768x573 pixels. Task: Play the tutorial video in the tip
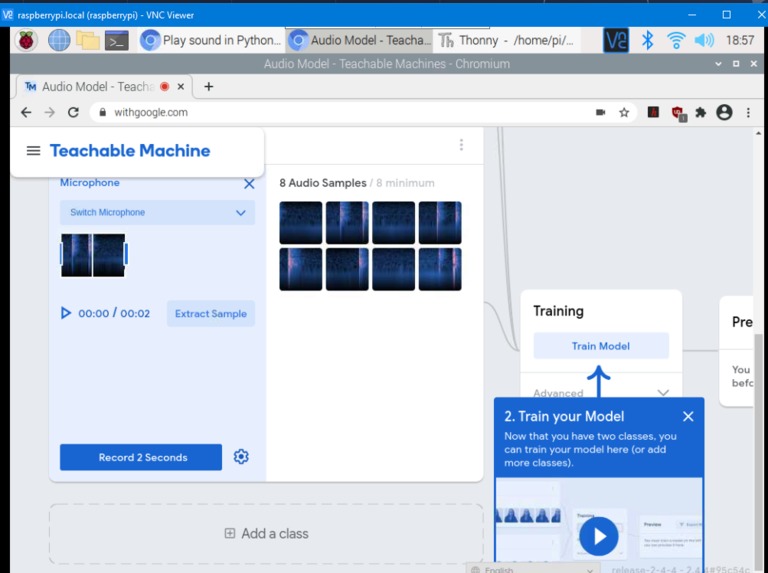pyautogui.click(x=599, y=536)
